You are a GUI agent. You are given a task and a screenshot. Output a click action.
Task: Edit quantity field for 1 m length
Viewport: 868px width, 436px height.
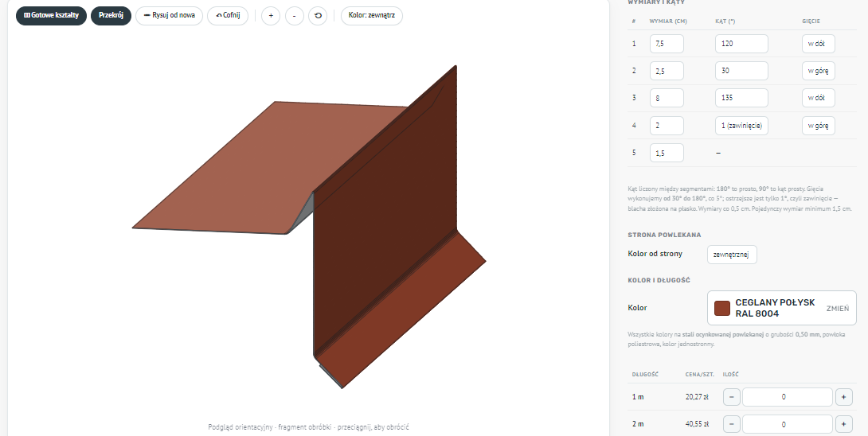pyautogui.click(x=788, y=397)
